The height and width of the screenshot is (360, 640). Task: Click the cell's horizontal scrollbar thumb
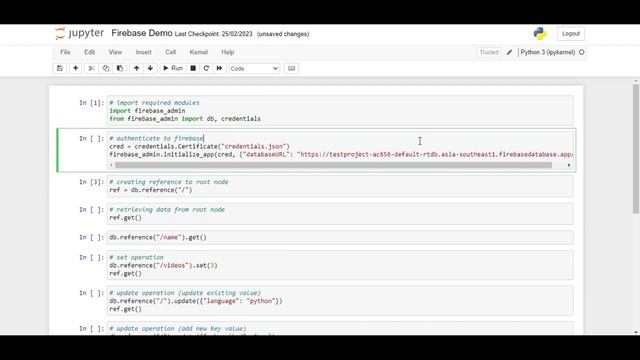333,165
